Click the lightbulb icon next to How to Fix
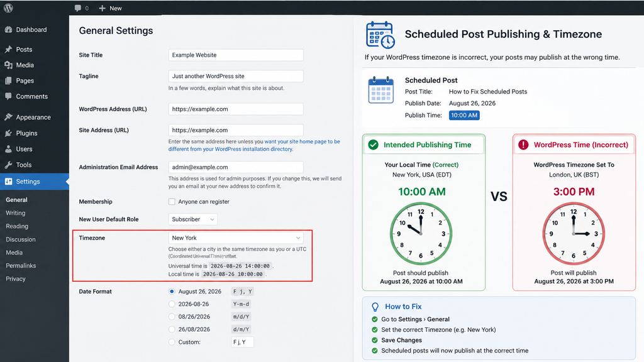 tap(375, 307)
